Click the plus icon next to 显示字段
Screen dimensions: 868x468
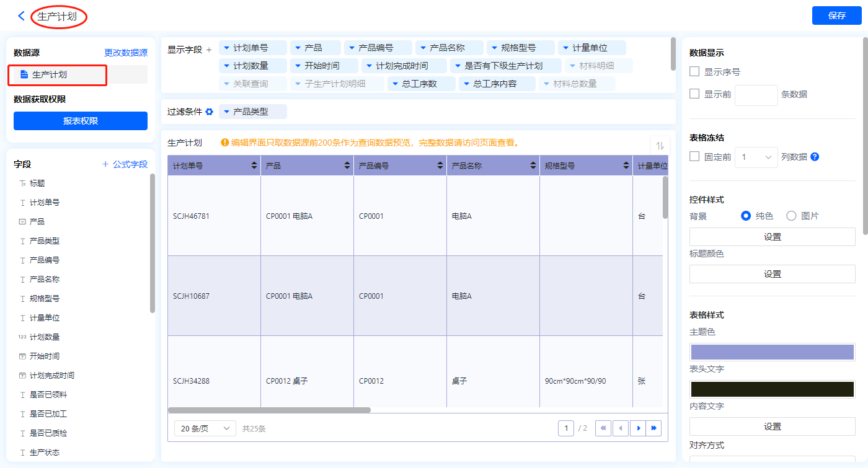point(209,50)
